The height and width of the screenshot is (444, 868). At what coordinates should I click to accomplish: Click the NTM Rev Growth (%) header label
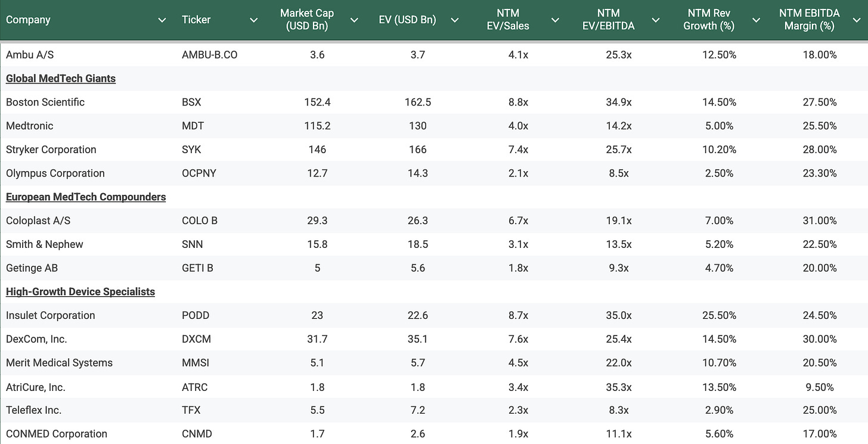point(709,20)
